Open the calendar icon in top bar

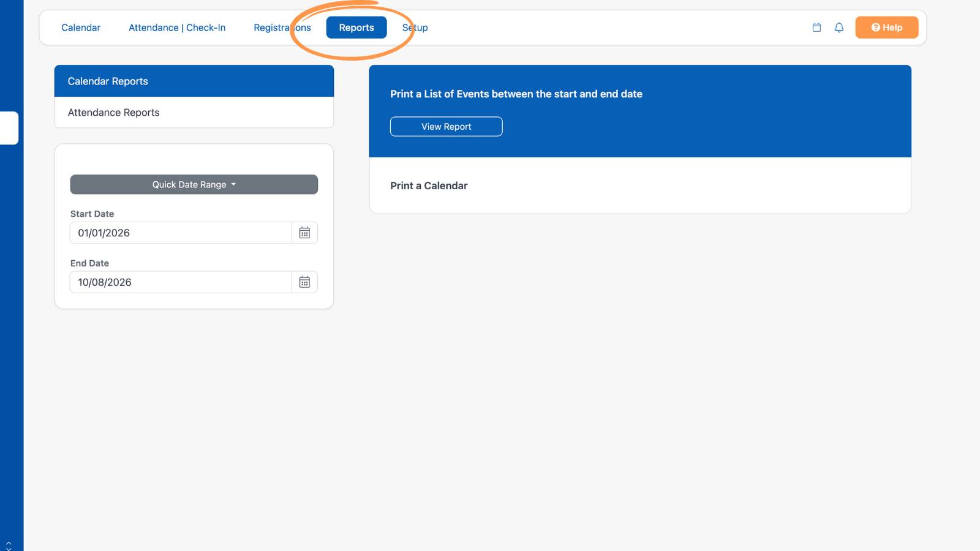click(x=816, y=28)
